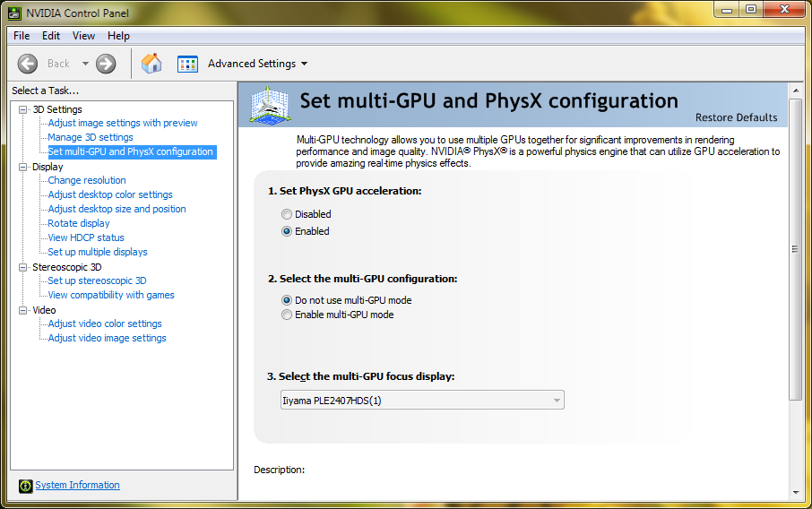Open Manage 3D settings
The height and width of the screenshot is (509, 812).
pos(91,137)
